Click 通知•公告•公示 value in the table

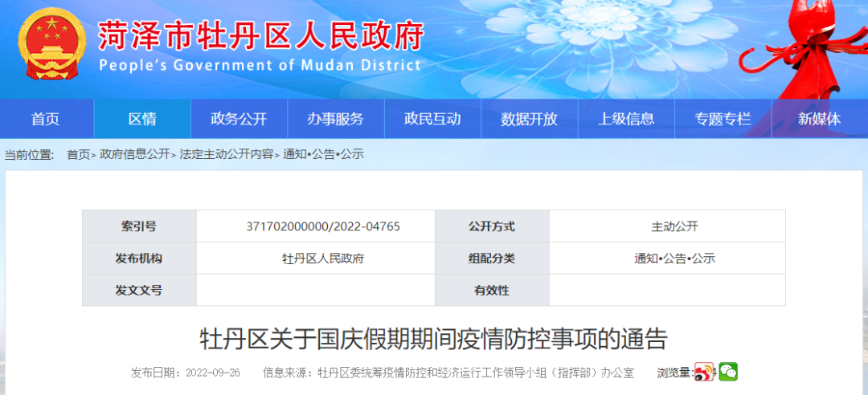pyautogui.click(x=675, y=259)
